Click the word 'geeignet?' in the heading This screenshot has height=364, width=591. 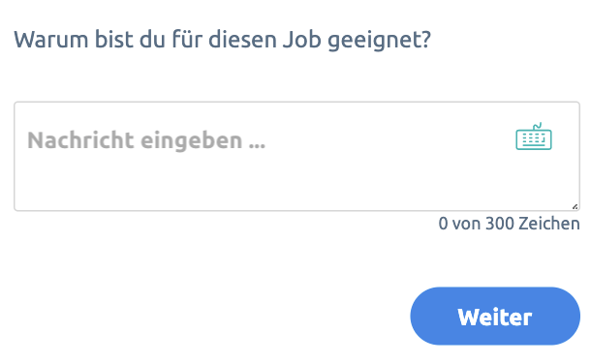[379, 41]
